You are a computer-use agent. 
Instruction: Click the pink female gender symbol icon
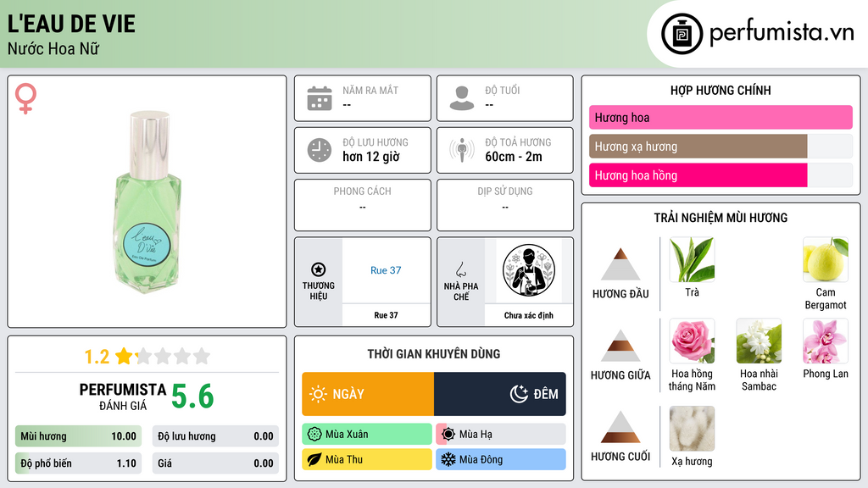click(x=25, y=98)
